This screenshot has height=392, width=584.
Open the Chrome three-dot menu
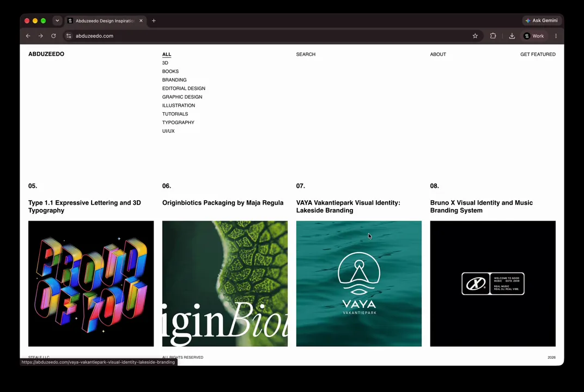point(556,36)
